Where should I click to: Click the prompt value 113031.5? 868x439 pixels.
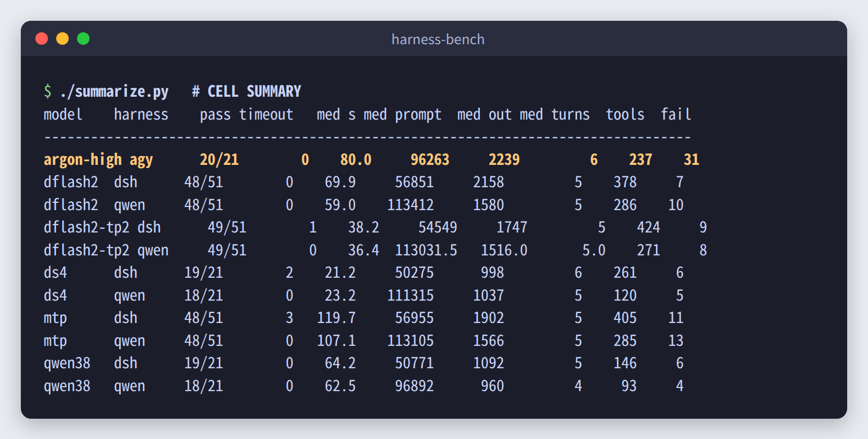(426, 250)
